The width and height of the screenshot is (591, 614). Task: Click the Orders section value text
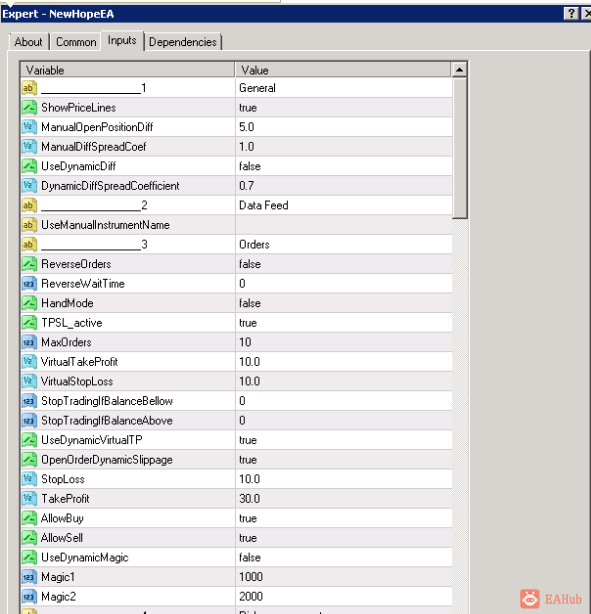click(254, 245)
